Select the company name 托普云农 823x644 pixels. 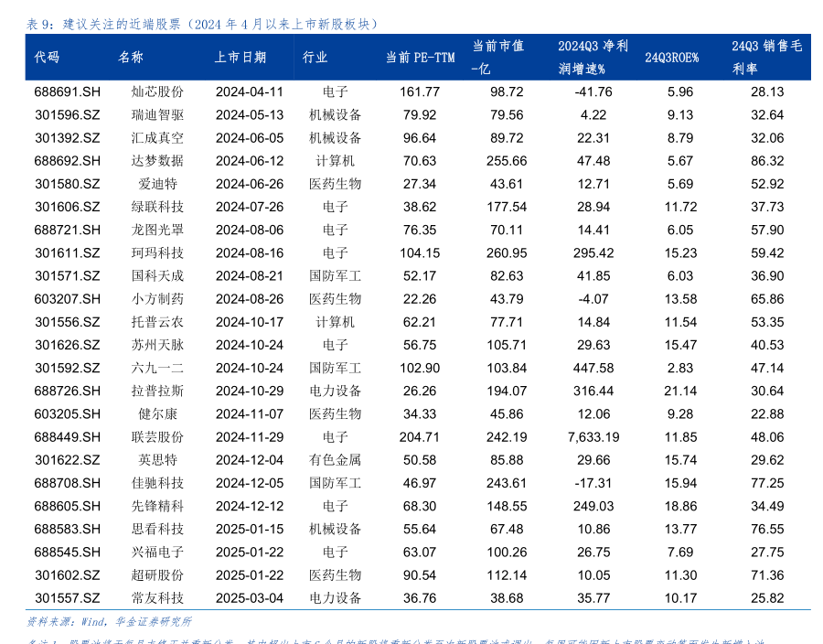coord(157,322)
